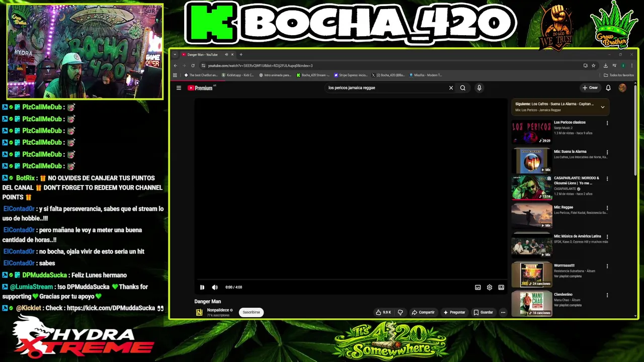Like the video with 9.9 K likes
Viewport: 644px width, 362px height.
pyautogui.click(x=383, y=312)
